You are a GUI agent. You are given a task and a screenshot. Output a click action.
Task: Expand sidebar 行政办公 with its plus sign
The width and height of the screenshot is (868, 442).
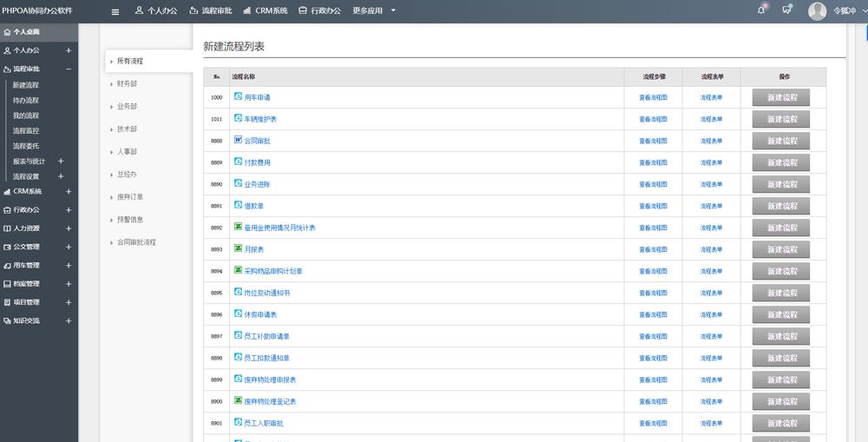[x=69, y=210]
